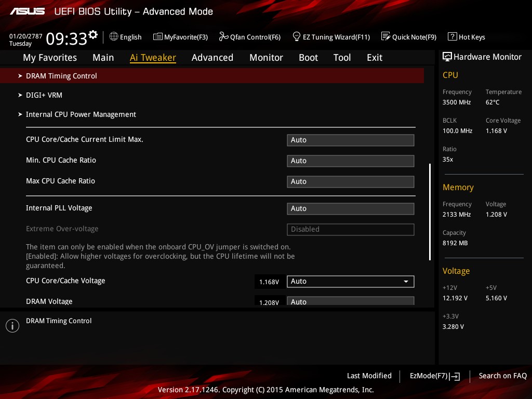This screenshot has height=399, width=532.
Task: Click the 09:33 clock display
Action: [x=66, y=38]
